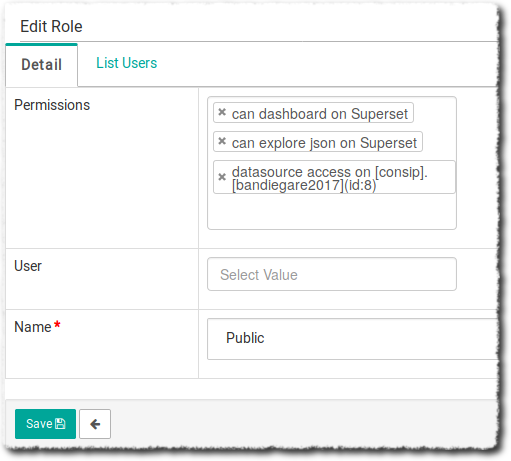Image resolution: width=511 pixels, height=461 pixels.
Task: Save the role changes
Action: pos(45,424)
